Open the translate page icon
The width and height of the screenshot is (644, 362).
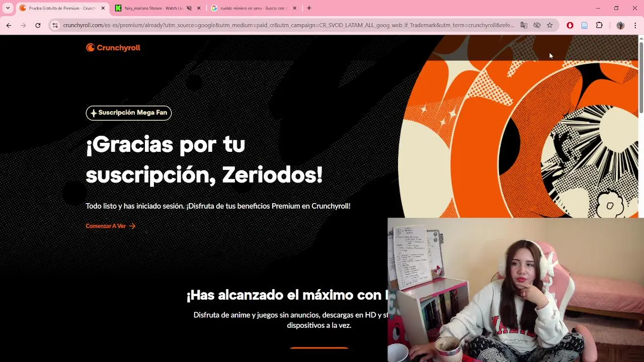[x=524, y=25]
